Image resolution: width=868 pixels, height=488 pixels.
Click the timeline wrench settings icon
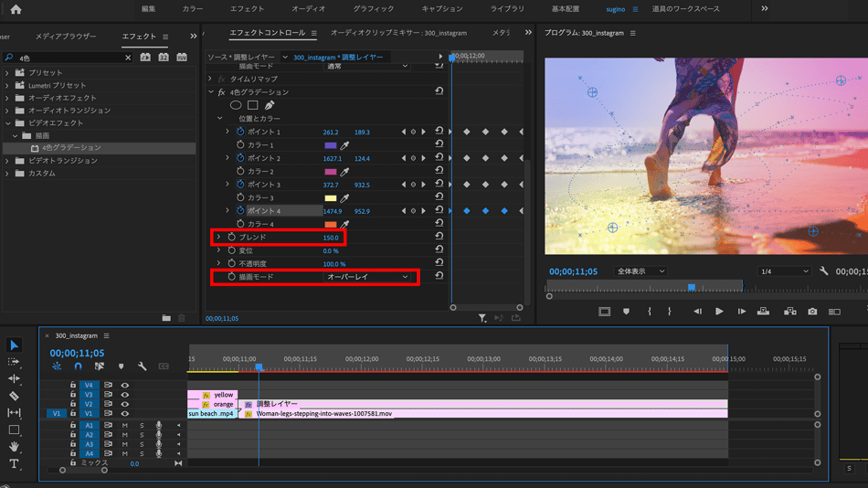[143, 366]
